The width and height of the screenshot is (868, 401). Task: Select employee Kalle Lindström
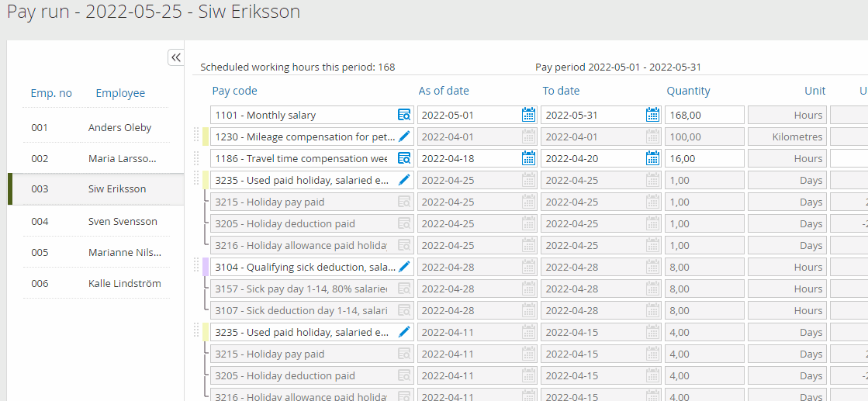[124, 284]
